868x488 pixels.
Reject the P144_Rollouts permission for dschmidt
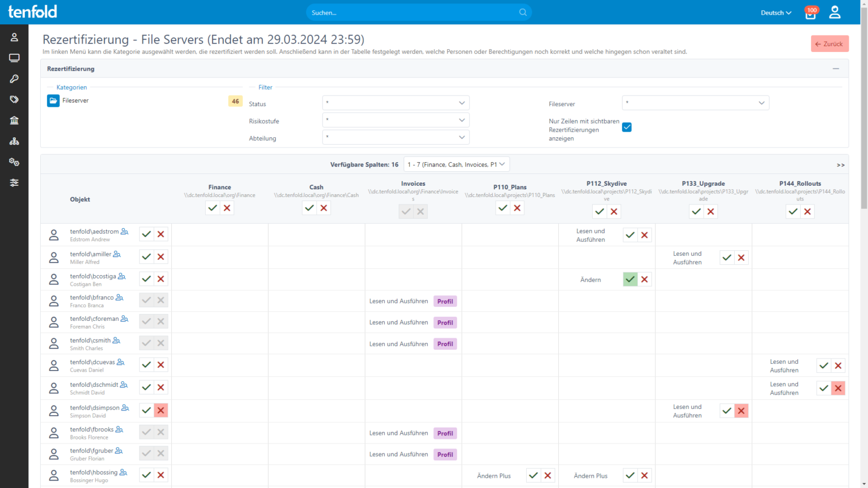(838, 388)
